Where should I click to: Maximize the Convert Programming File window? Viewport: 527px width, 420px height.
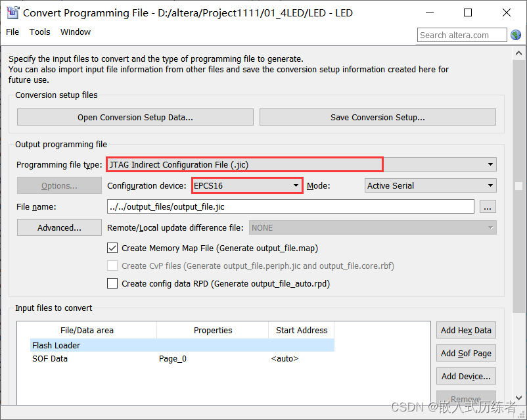pyautogui.click(x=467, y=12)
